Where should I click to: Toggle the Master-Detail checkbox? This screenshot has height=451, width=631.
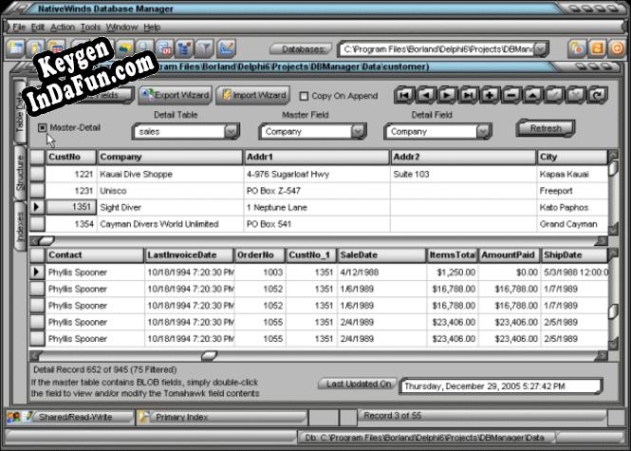click(x=42, y=128)
